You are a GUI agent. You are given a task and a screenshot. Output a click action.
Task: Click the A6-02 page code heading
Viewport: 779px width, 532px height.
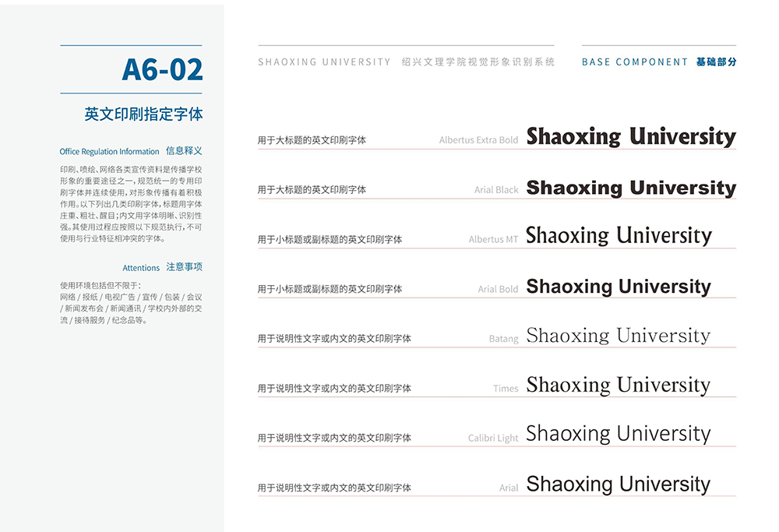(x=162, y=70)
